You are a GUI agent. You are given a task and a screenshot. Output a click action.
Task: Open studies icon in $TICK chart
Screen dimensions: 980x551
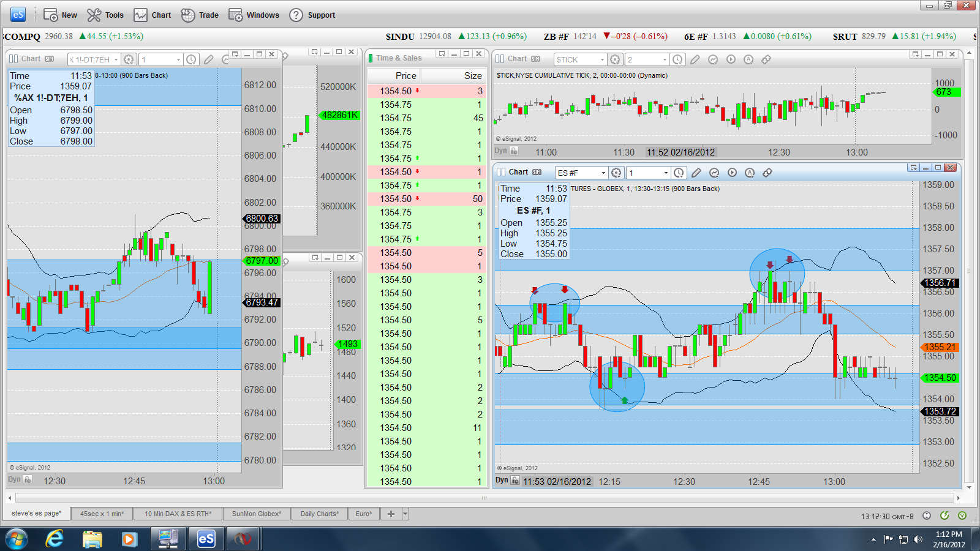coord(713,59)
